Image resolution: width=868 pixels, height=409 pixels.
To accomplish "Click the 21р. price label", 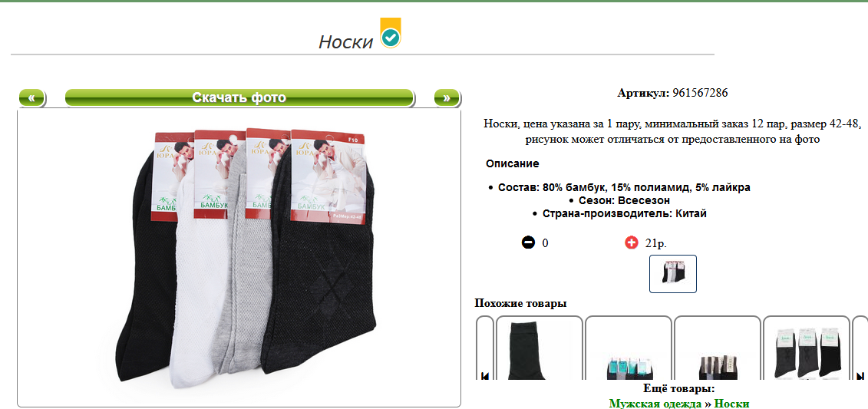I will click(x=656, y=243).
